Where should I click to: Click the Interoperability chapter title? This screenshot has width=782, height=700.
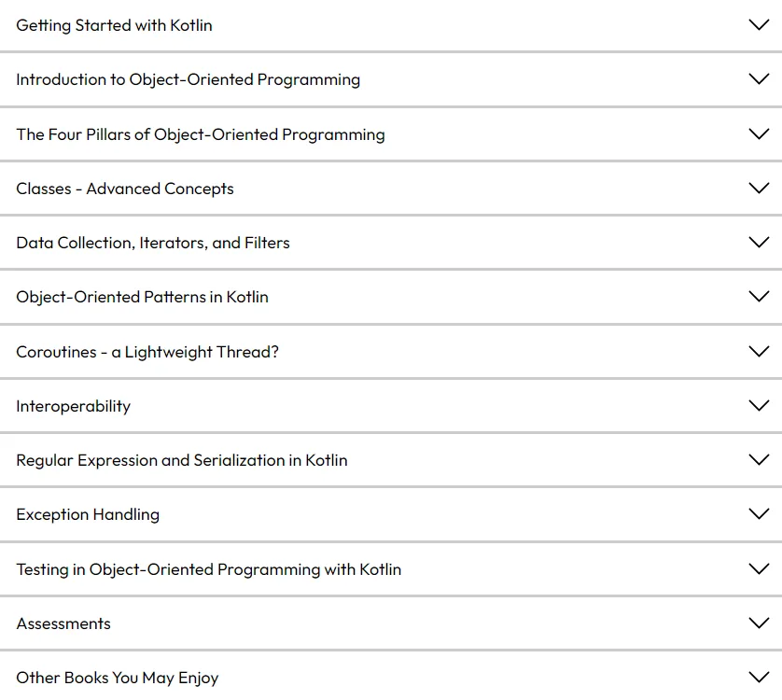[74, 406]
